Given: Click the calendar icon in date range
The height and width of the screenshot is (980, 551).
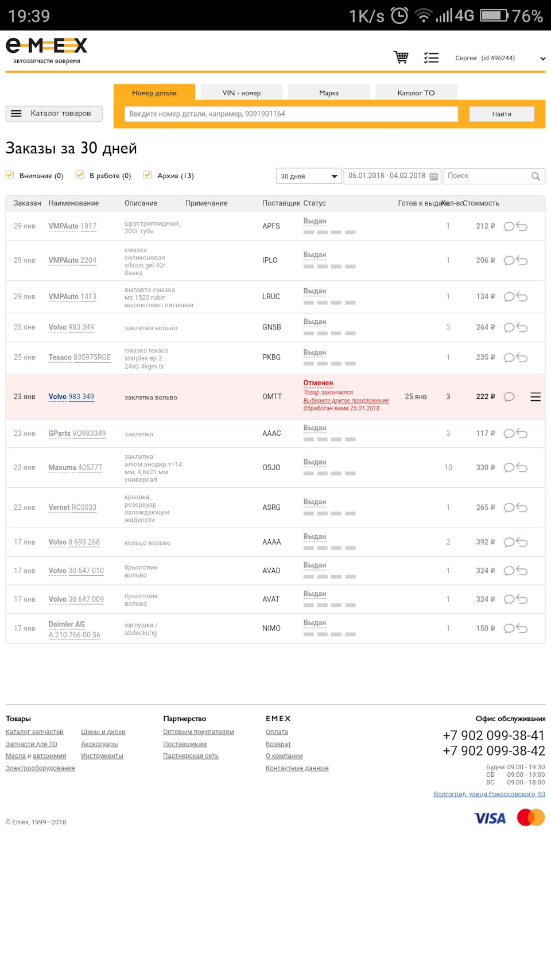Looking at the screenshot, I should pos(434,176).
